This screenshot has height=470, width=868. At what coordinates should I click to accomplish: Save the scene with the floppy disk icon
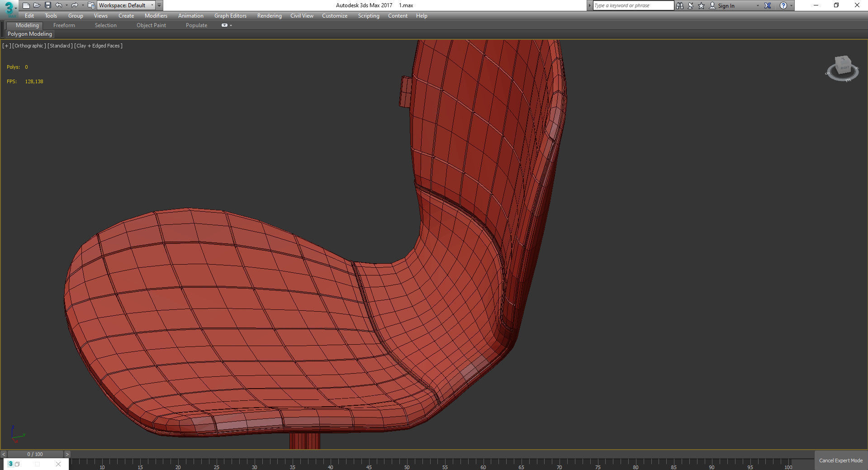pos(47,5)
